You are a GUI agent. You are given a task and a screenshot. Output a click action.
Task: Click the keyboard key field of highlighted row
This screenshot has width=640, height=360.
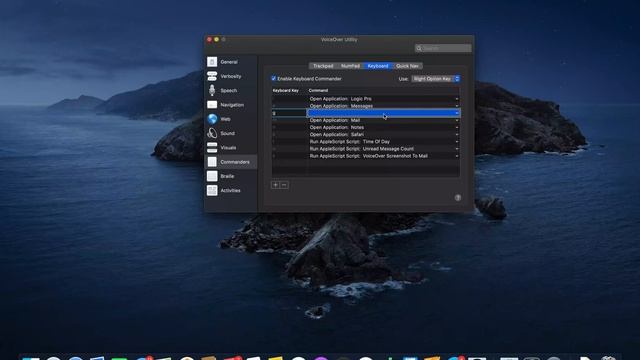point(289,113)
